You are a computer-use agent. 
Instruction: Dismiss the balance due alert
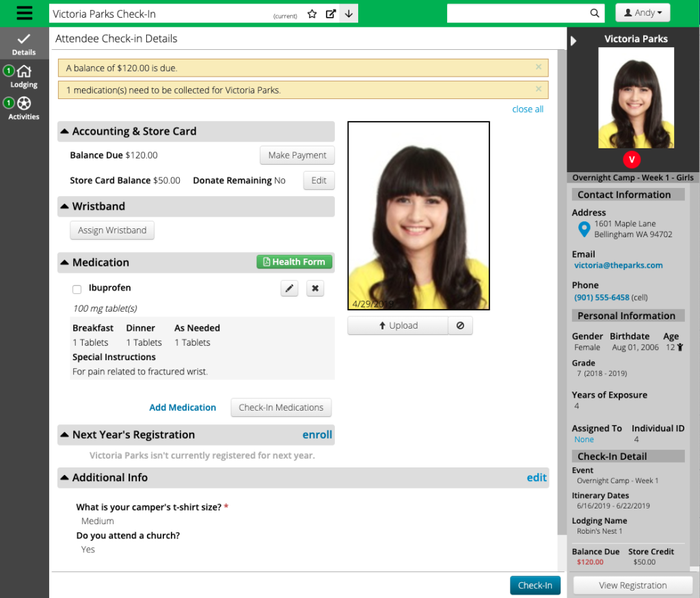539,67
